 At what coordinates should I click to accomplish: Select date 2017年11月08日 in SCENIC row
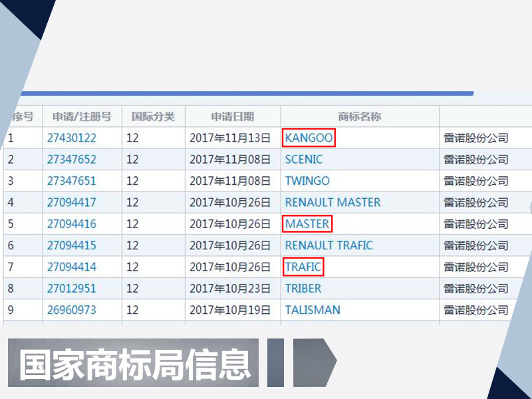[230, 159]
